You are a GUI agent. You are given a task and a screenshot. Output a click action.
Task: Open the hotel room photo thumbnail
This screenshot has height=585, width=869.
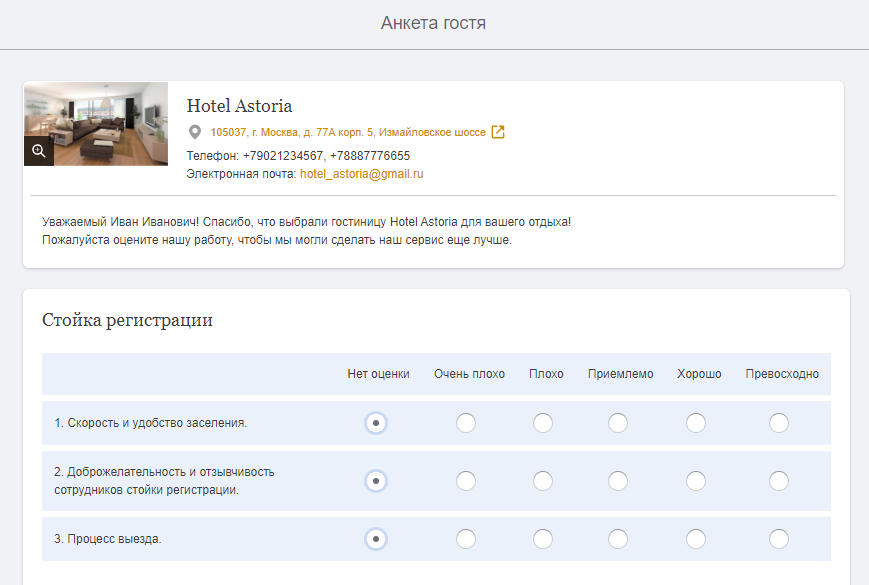[96, 124]
